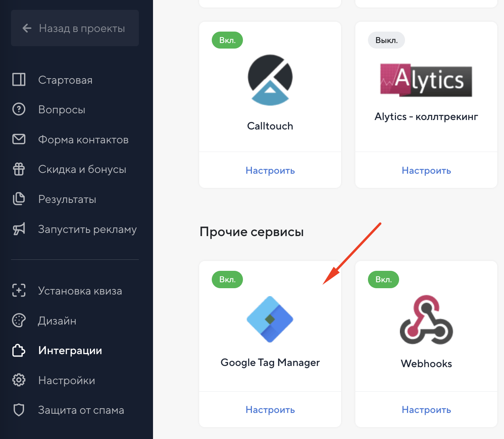Screen dimensions: 504x439
Task: Click the gift icon for Скидка и бонусы
Action: [19, 169]
